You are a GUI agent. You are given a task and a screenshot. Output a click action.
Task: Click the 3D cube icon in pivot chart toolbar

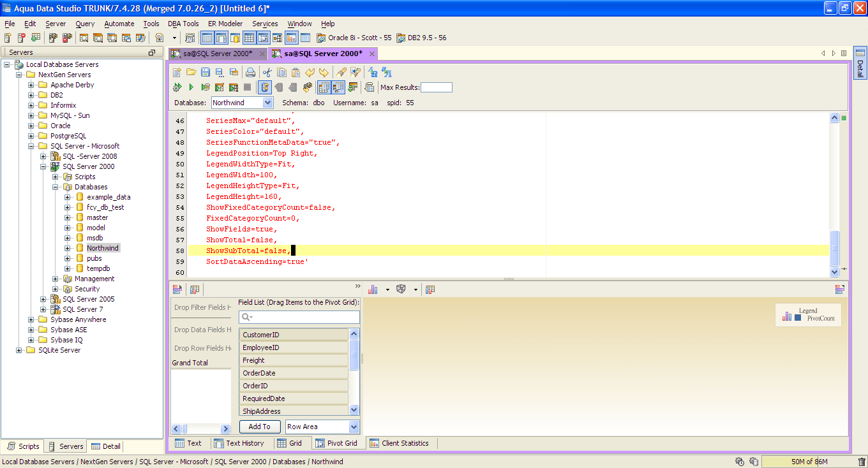click(401, 289)
